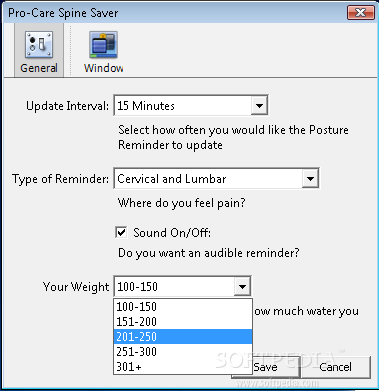This screenshot has height=391, width=379.
Task: Click the Cancel button
Action: point(335,367)
